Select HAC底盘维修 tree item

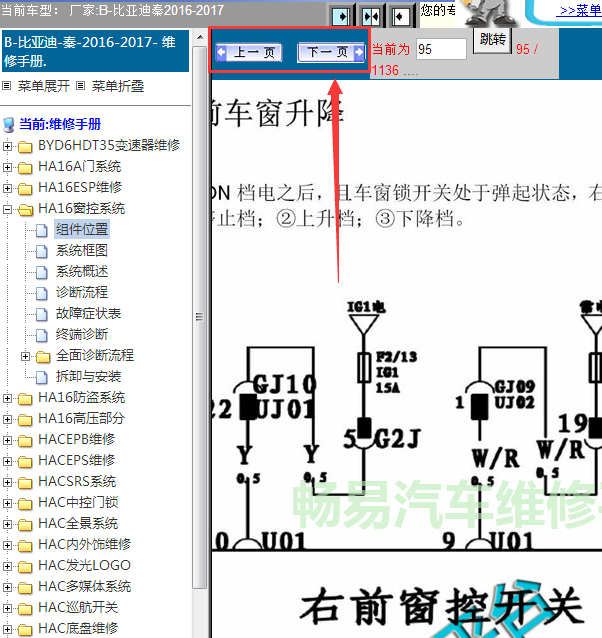coord(78,628)
